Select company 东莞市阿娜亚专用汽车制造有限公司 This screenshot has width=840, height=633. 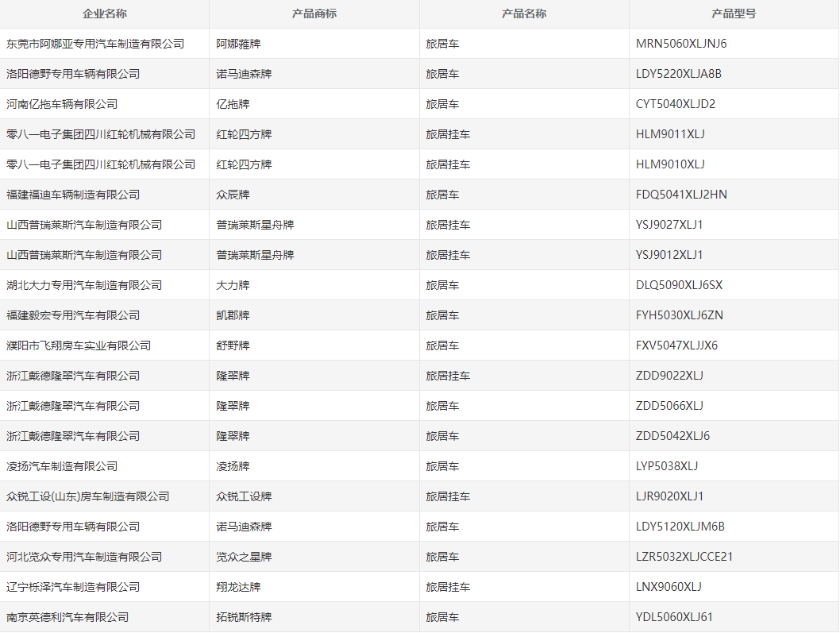(x=95, y=44)
